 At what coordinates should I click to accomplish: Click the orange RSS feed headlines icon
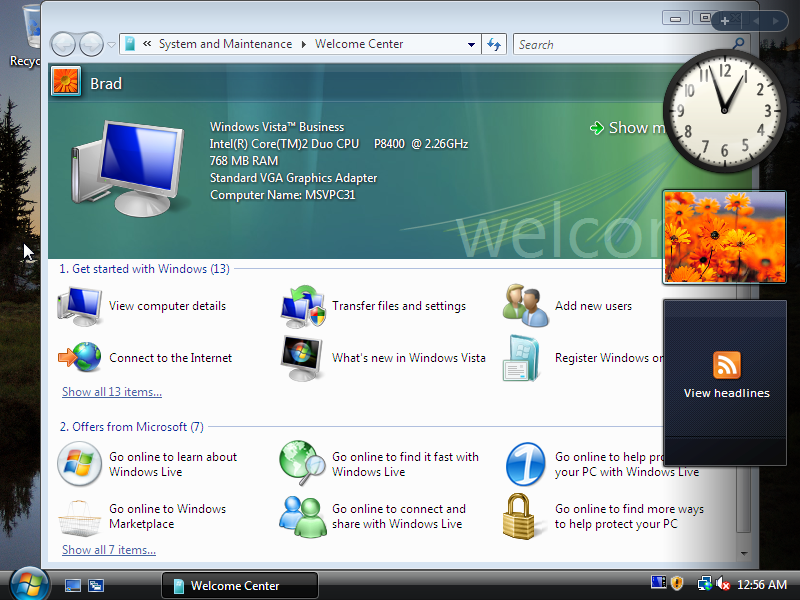pos(727,365)
